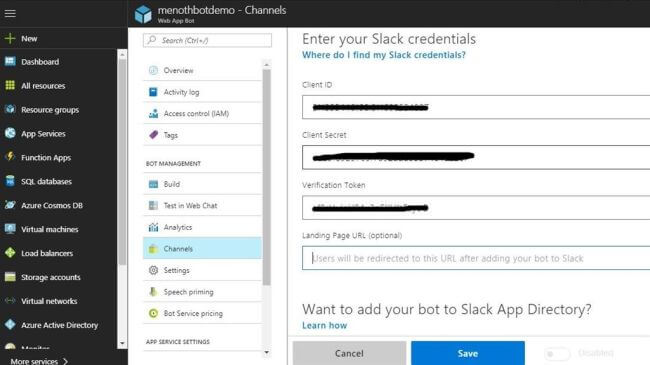The image size is (650, 365).
Task: Open All resources grid icon
Action: (x=10, y=85)
